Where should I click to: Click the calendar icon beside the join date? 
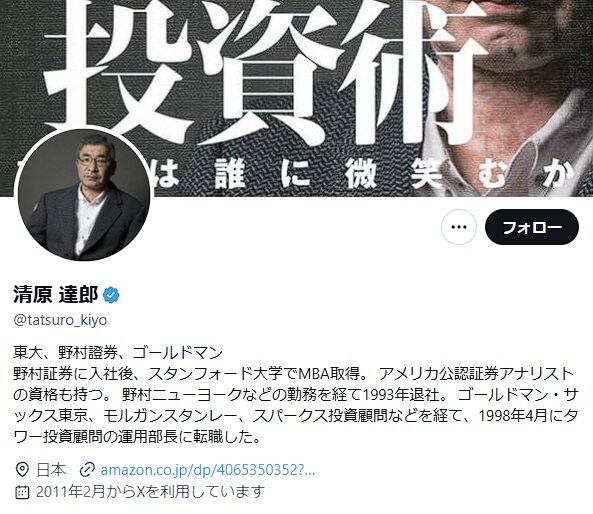tap(22, 492)
